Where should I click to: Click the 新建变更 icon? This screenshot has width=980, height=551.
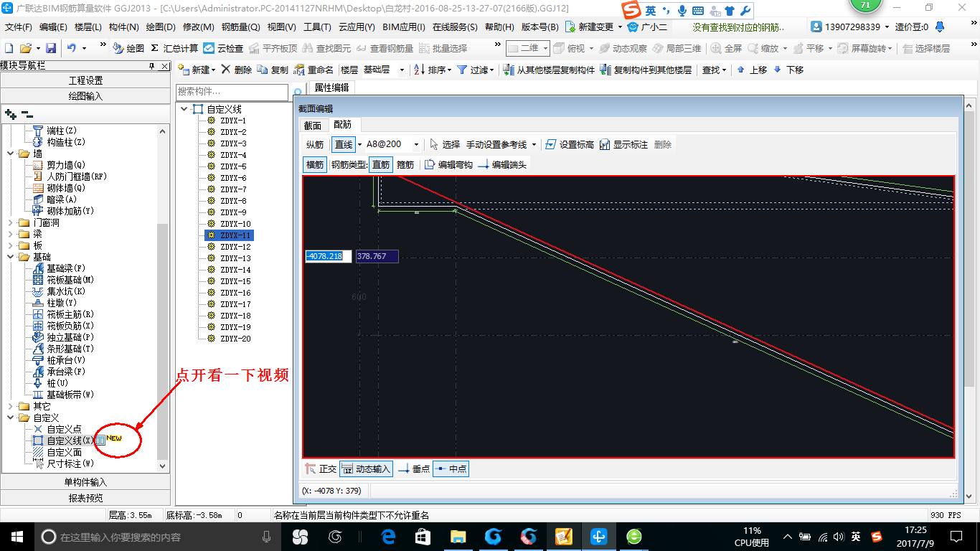[570, 27]
